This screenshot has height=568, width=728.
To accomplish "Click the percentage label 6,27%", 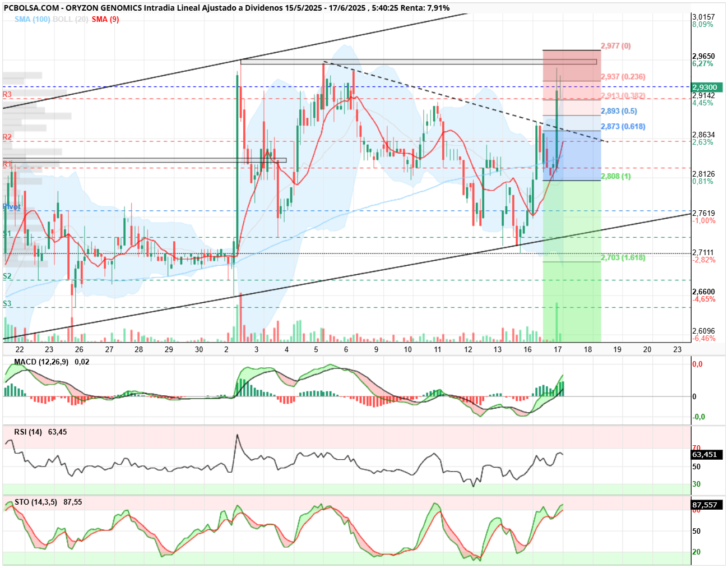I will coord(703,63).
